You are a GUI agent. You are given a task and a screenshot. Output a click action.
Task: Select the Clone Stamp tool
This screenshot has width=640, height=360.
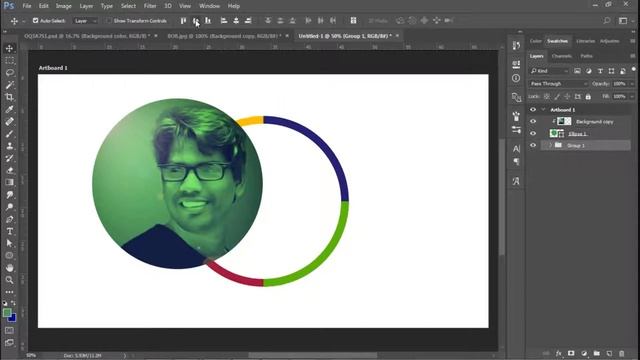coord(9,146)
